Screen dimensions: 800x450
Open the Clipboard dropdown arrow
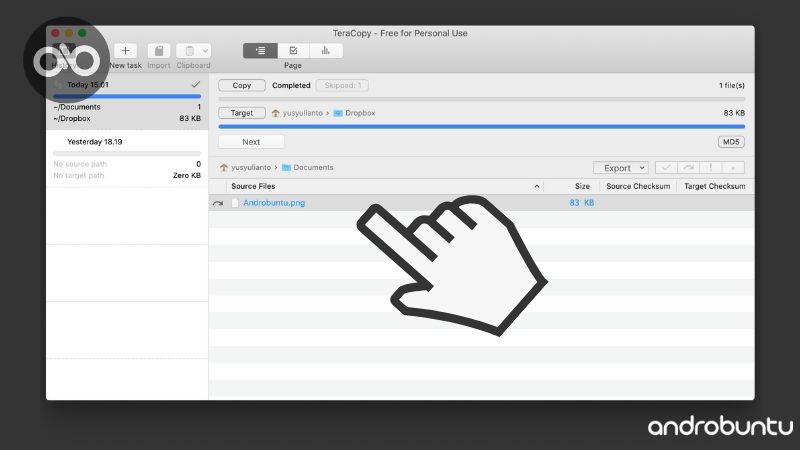point(205,51)
